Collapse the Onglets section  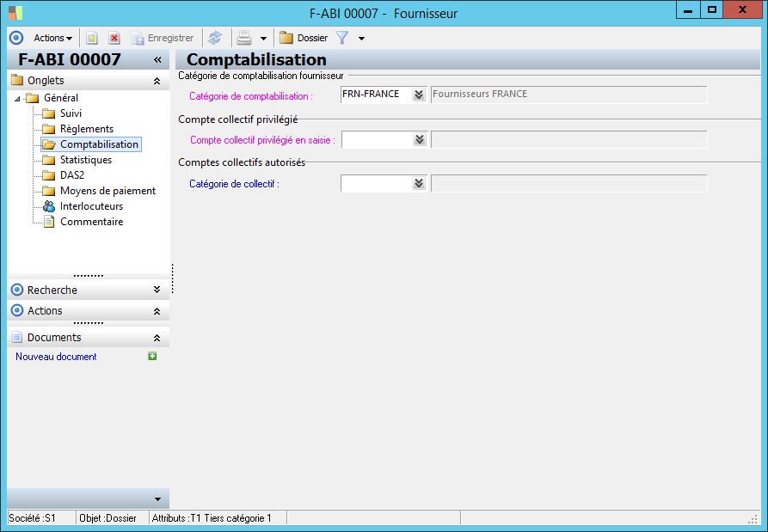click(x=157, y=81)
